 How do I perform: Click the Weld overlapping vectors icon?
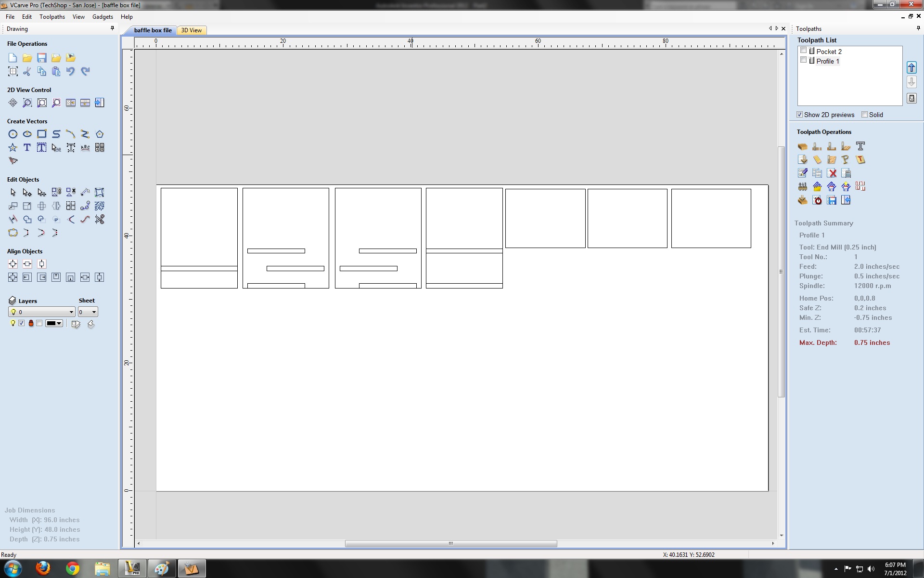pos(27,219)
